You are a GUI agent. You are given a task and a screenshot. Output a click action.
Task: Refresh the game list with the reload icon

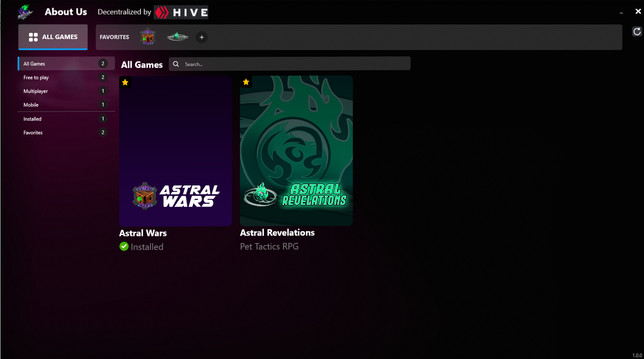coord(637,31)
